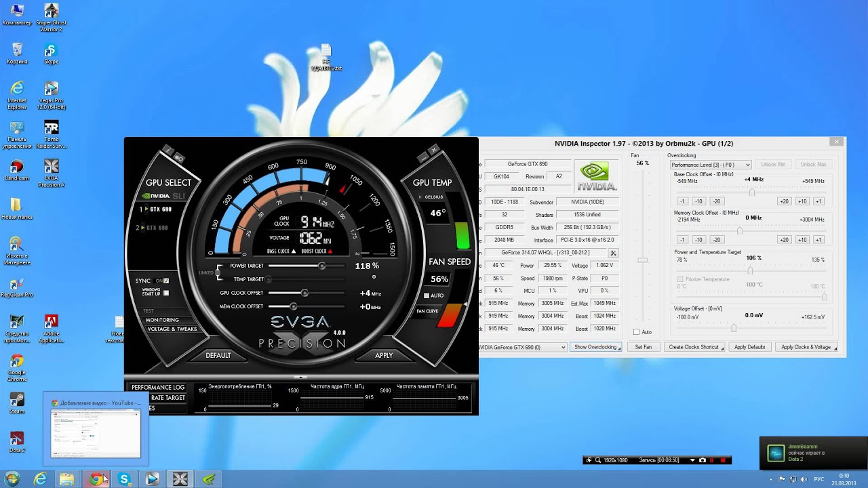
Task: Click the Set Fan button
Action: pyautogui.click(x=644, y=347)
